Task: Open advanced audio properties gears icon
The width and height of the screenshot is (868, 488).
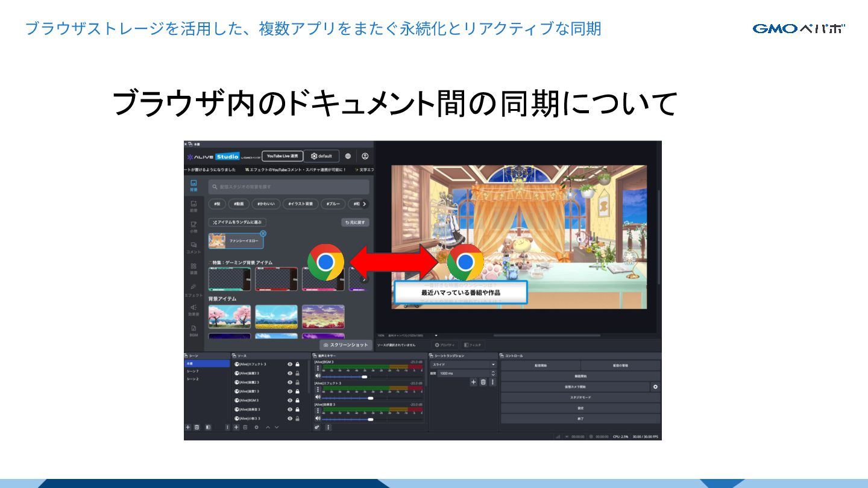Action: [318, 427]
